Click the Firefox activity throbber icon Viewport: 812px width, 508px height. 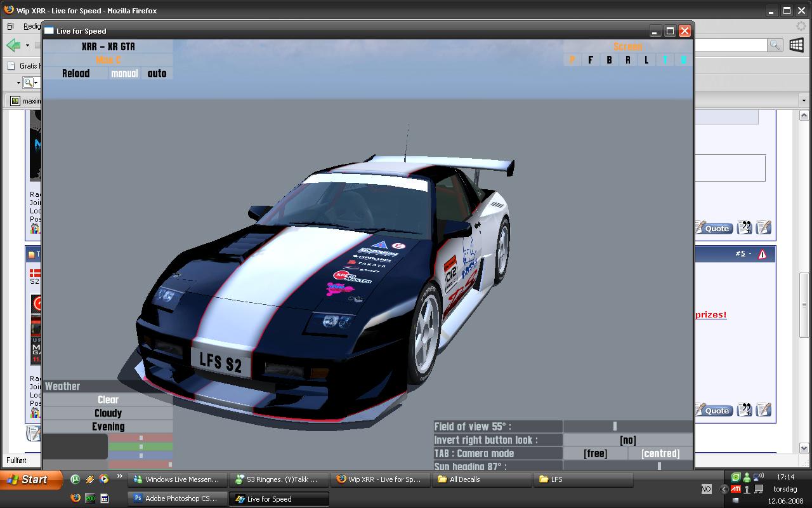point(801,26)
